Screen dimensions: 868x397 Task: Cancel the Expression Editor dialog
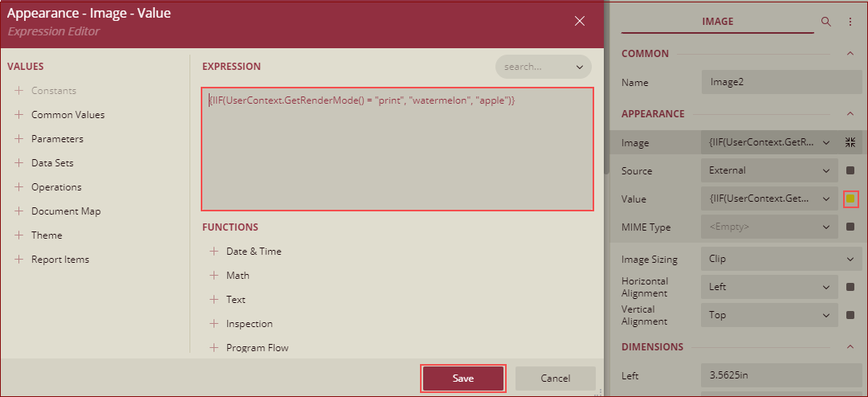(x=555, y=379)
